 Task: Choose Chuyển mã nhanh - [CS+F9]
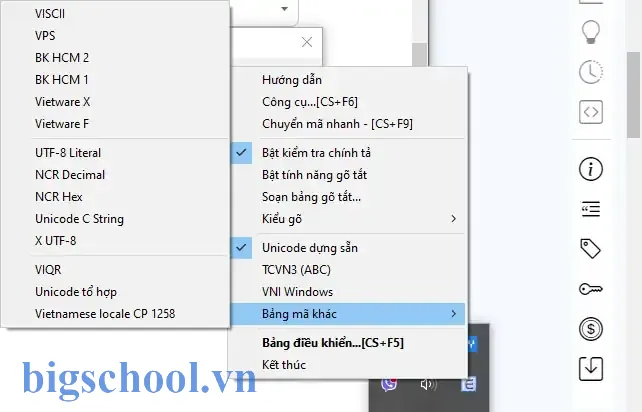click(348, 124)
